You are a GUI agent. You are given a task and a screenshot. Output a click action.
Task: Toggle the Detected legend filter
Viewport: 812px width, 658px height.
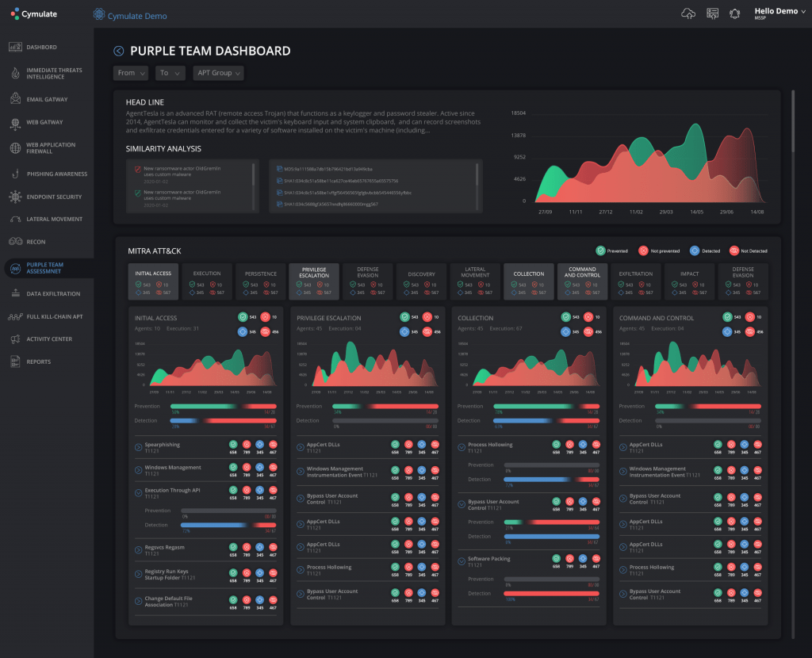point(705,251)
